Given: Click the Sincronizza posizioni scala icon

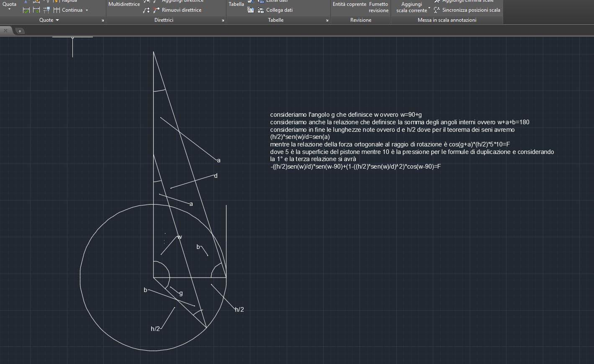Looking at the screenshot, I should (437, 10).
